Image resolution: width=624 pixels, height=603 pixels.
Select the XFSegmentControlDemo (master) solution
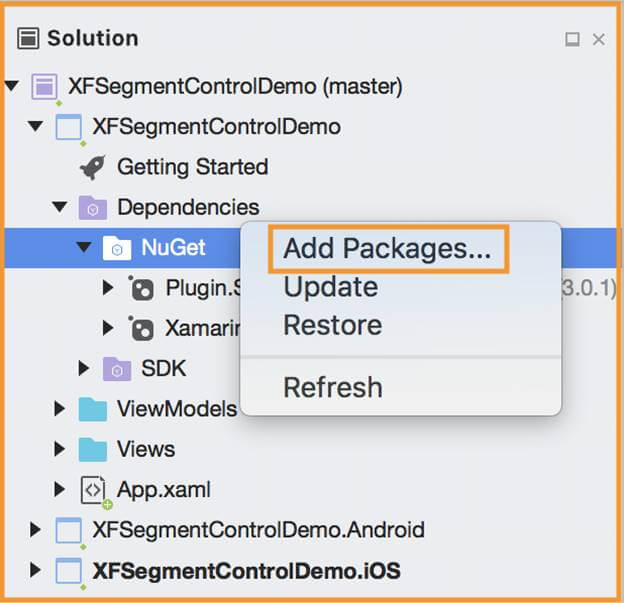coord(234,87)
